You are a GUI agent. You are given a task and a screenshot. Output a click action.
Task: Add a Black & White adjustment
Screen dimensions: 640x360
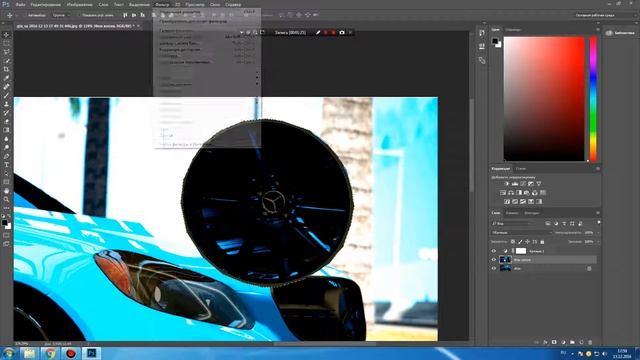pos(519,193)
